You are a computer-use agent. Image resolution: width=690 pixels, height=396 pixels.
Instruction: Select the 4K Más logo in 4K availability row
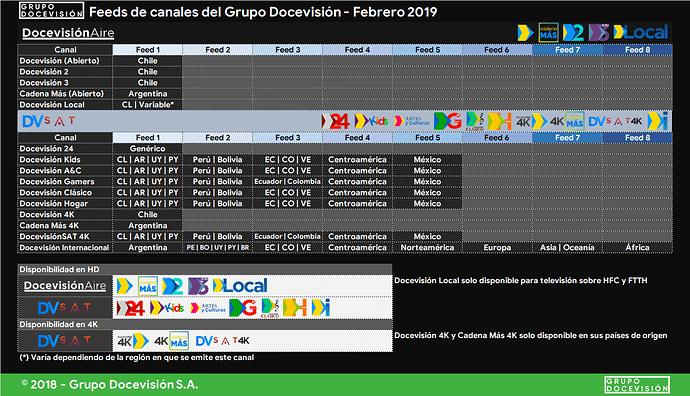coord(172,341)
